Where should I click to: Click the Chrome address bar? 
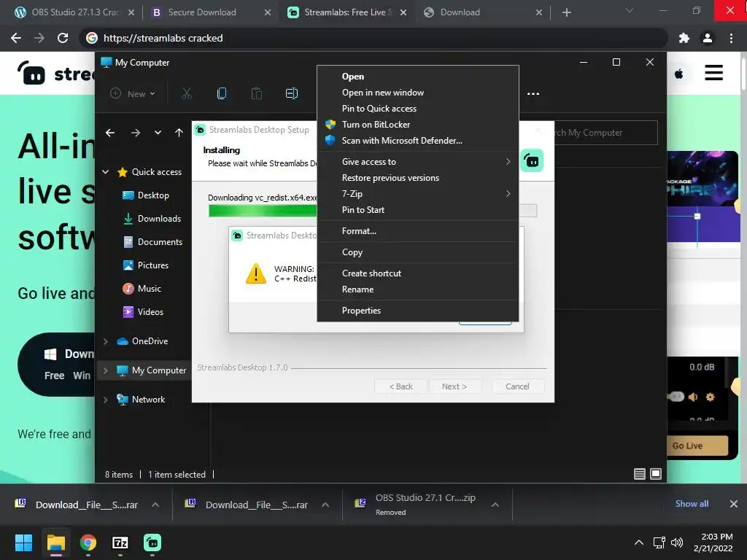pyautogui.click(x=374, y=38)
